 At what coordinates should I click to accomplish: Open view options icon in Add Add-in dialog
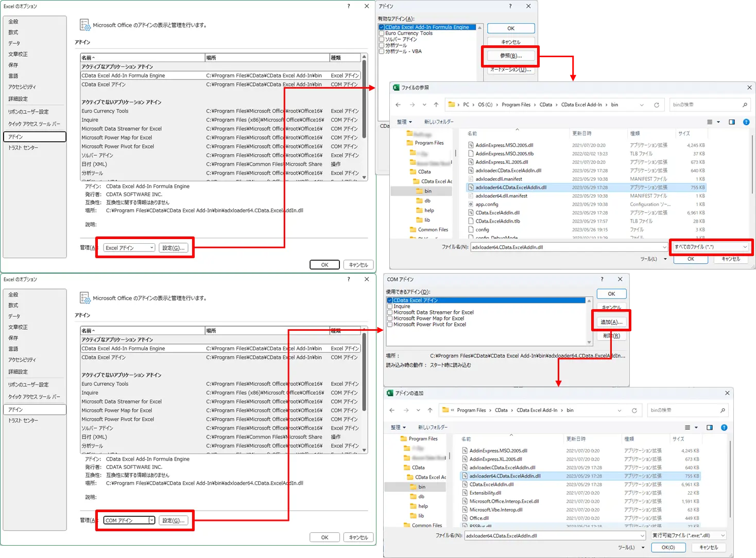pyautogui.click(x=691, y=428)
